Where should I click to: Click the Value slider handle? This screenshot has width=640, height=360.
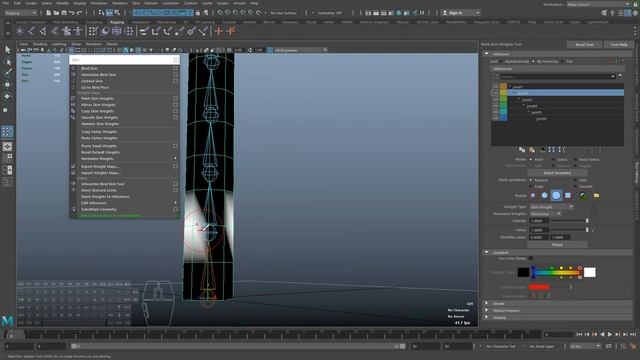coord(587,230)
